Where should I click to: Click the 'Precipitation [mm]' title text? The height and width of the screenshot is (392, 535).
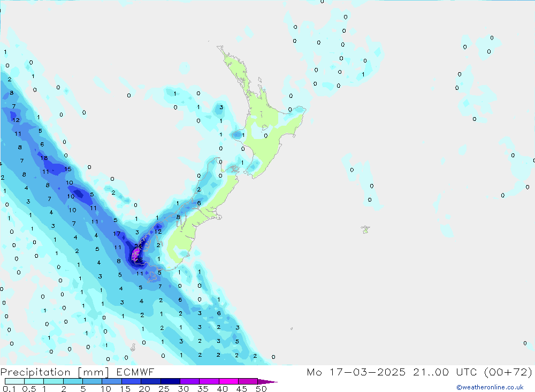click(x=55, y=372)
